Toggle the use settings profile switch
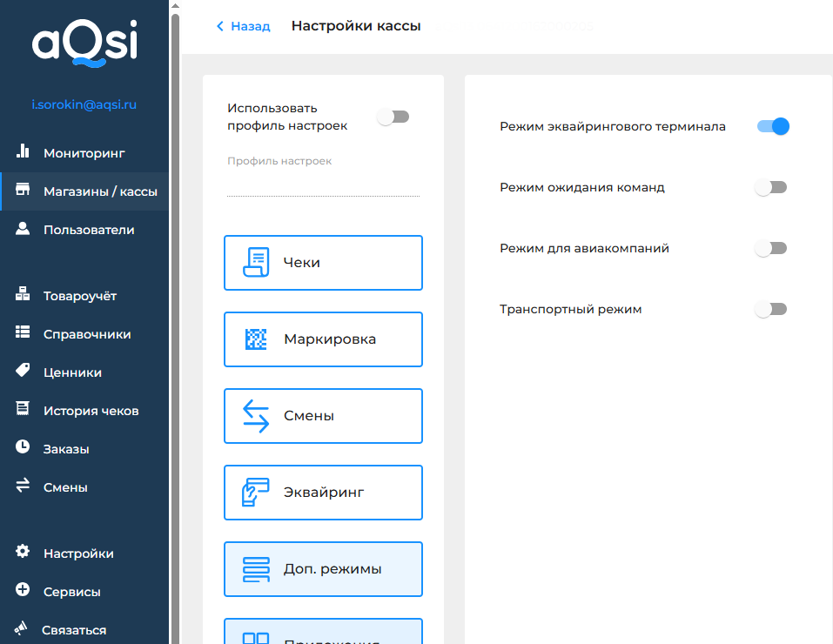The width and height of the screenshot is (833, 644). point(393,117)
